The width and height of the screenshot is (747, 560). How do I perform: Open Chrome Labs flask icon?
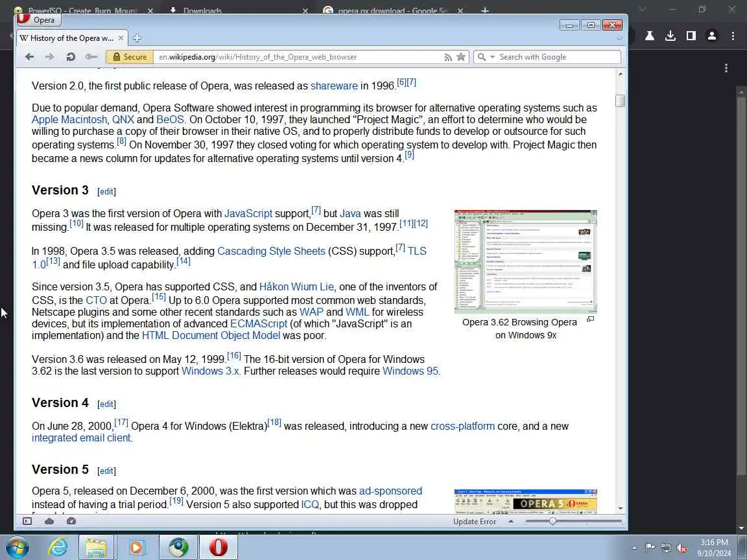(x=649, y=36)
